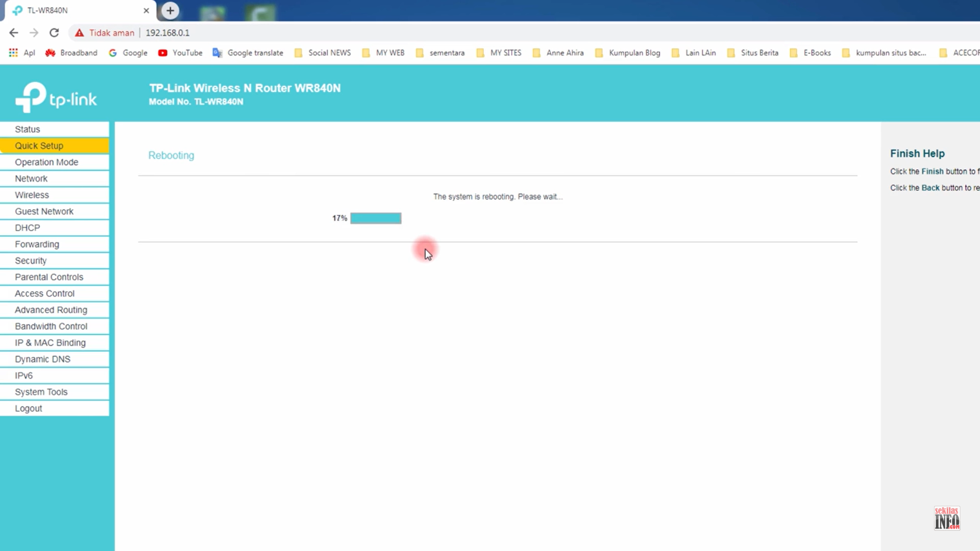
Task: Open the Anne Ahira bookmark folder
Action: coord(558,53)
